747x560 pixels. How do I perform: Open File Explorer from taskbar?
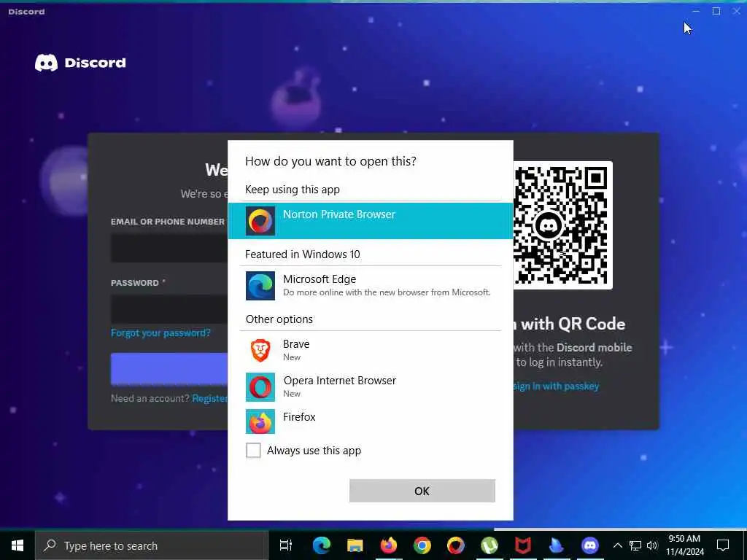tap(355, 545)
